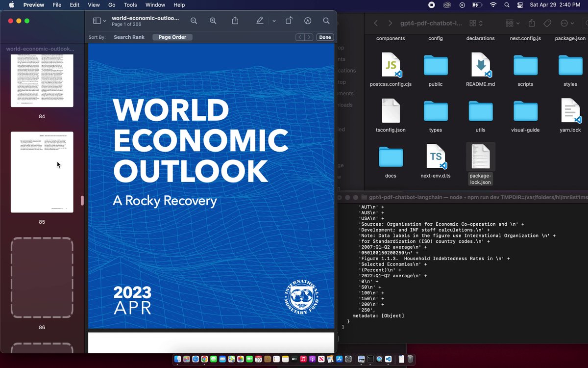Viewport: 588px width, 368px height.
Task: Open Music app from the Dock
Action: pos(303,359)
